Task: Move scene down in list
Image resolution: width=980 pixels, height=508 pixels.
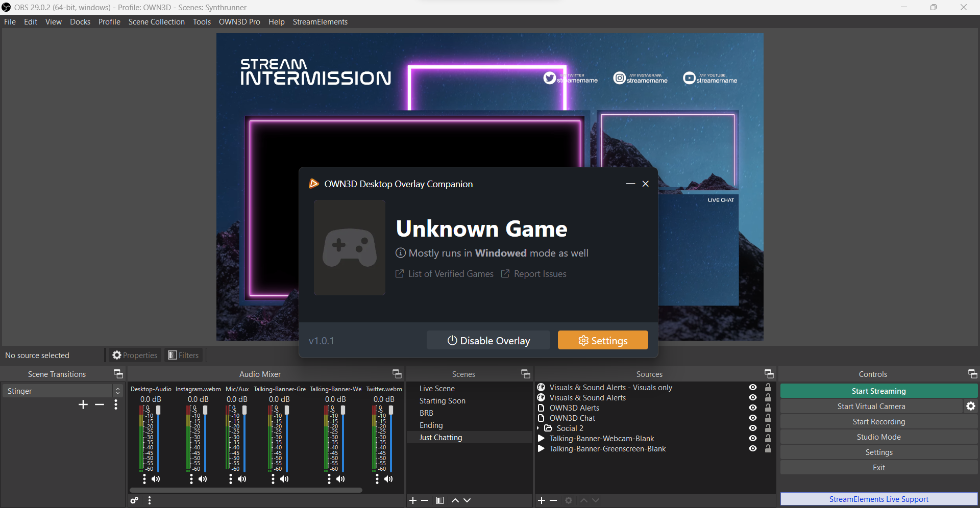Action: coord(467,500)
